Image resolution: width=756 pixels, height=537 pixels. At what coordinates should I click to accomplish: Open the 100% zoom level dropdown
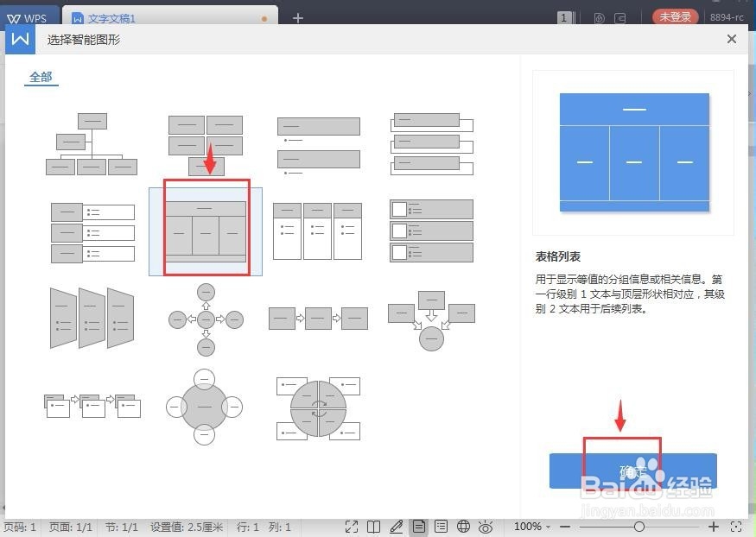point(532,527)
